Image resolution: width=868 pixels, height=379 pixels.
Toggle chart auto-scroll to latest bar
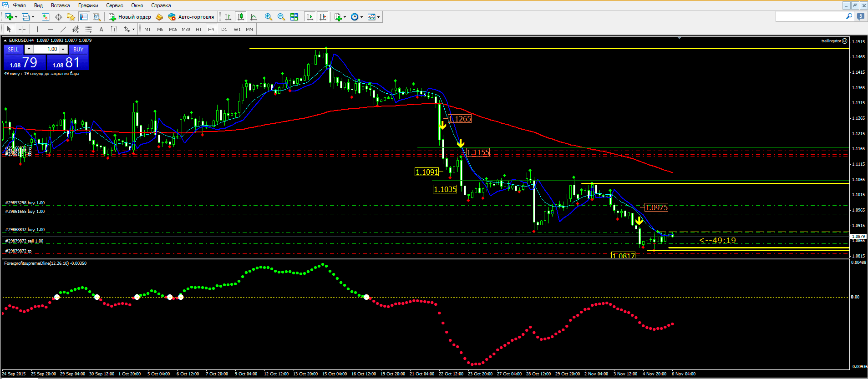[310, 17]
